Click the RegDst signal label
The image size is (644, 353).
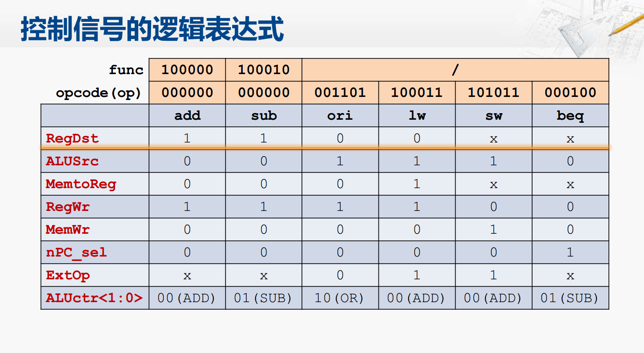point(72,139)
